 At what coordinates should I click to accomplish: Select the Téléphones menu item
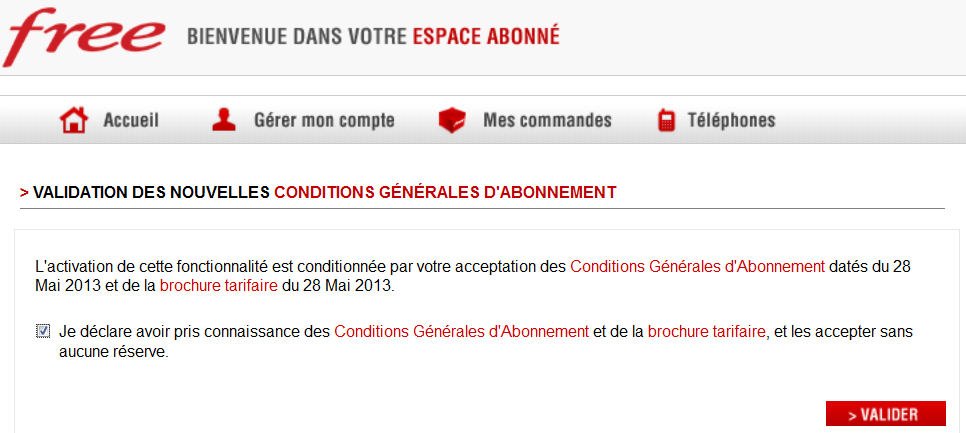731,121
